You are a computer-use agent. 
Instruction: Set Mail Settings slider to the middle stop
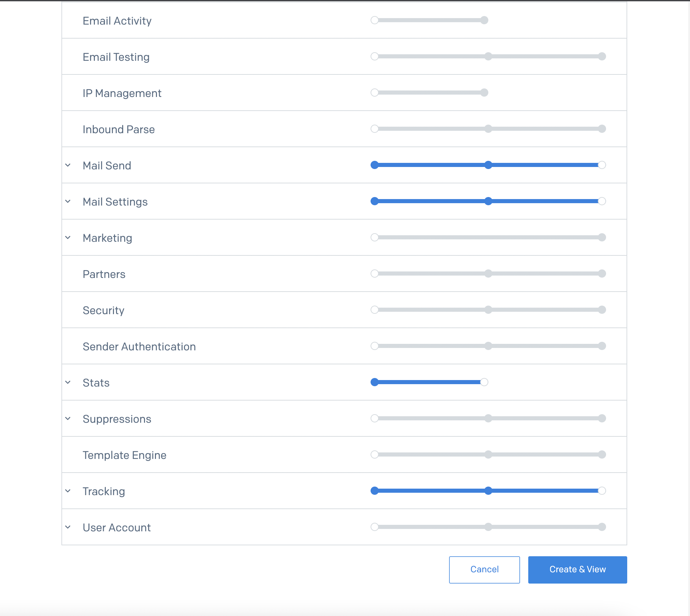click(488, 201)
